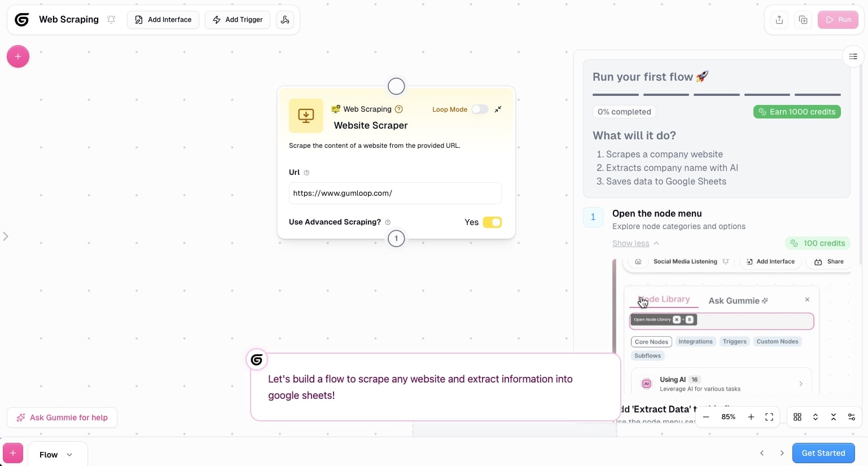Expand the left sidebar chevron
Screen dimensions: 868x466
(x=6, y=236)
